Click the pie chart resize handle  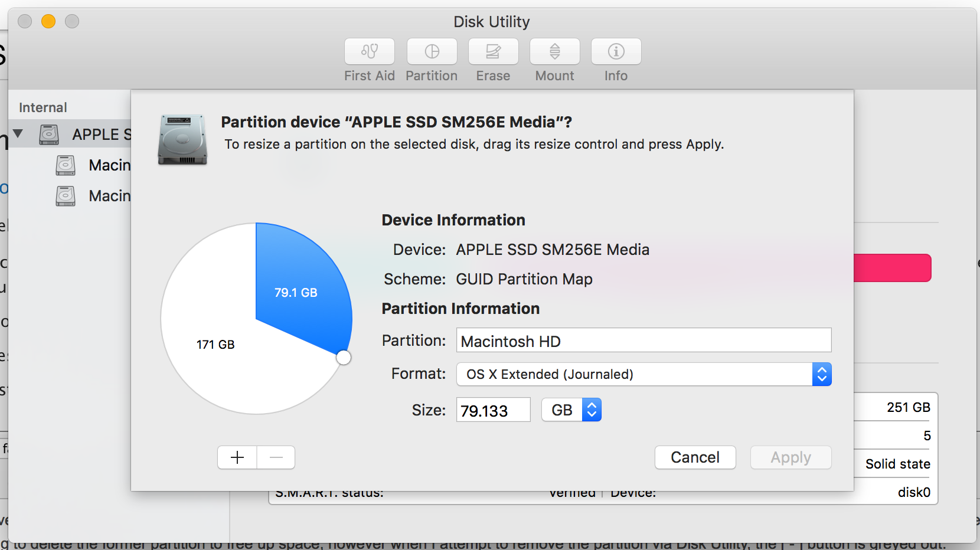coord(344,358)
